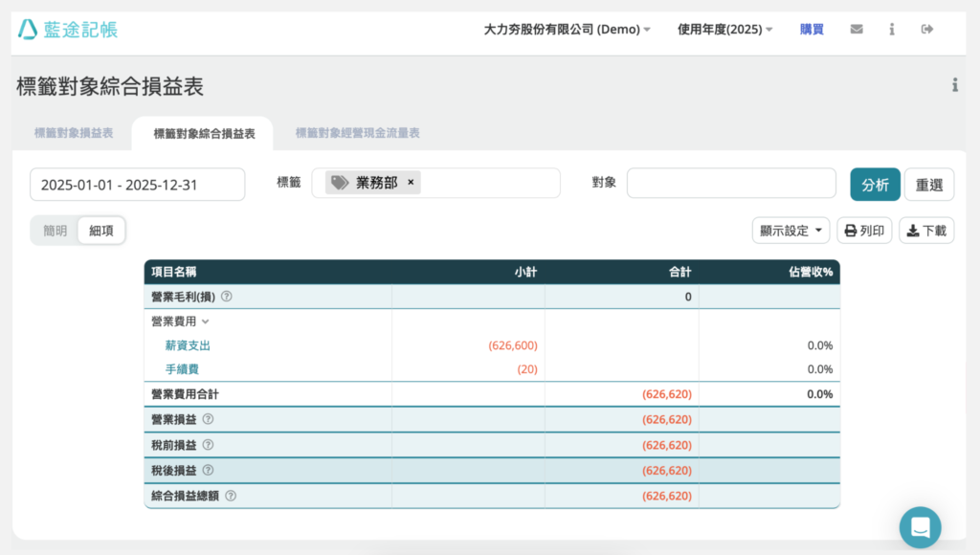Switch to 標籤對象經營現金流量表 tab
This screenshot has width=980, height=555.
pos(357,133)
